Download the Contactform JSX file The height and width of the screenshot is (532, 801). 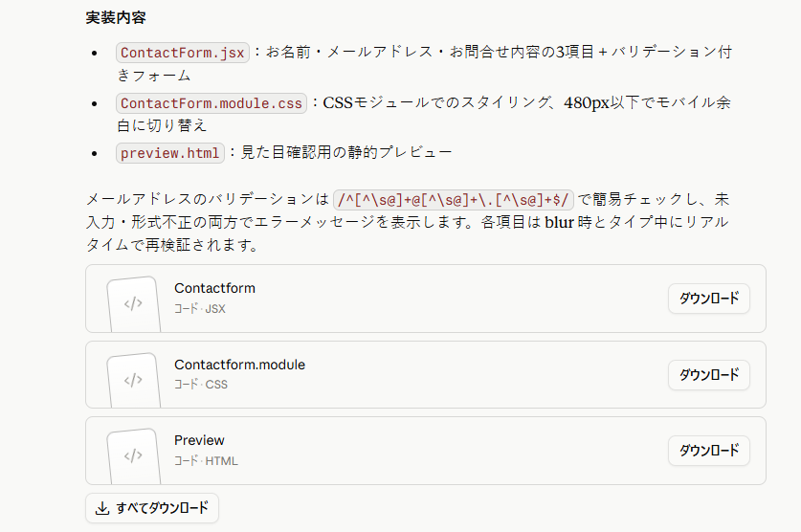[708, 299]
